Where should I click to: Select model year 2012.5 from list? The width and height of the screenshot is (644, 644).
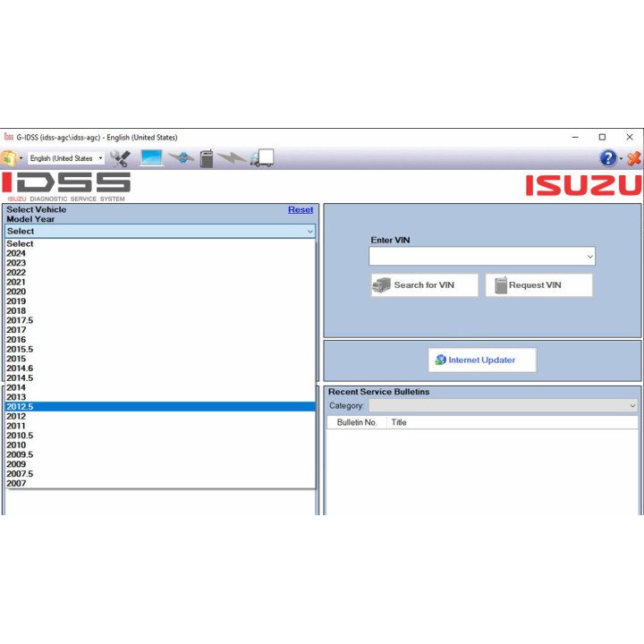[160, 407]
